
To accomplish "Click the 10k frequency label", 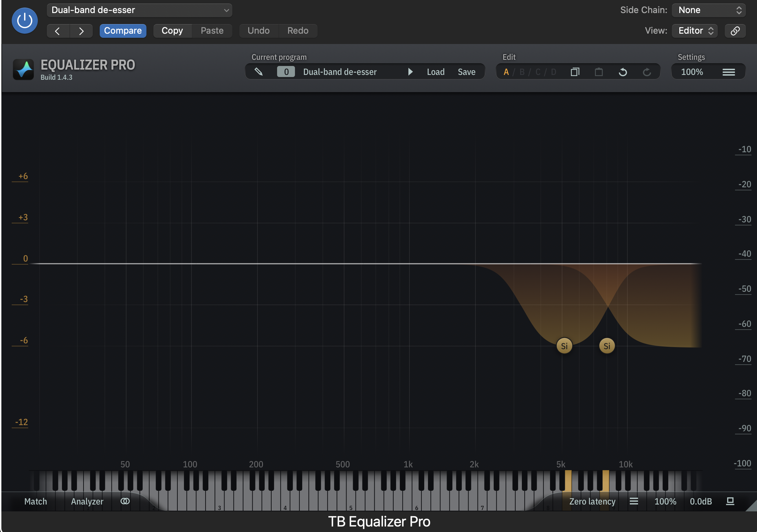I will tap(626, 464).
